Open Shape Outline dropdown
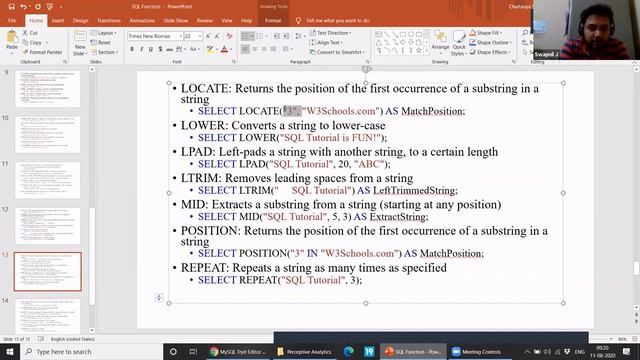 click(490, 42)
